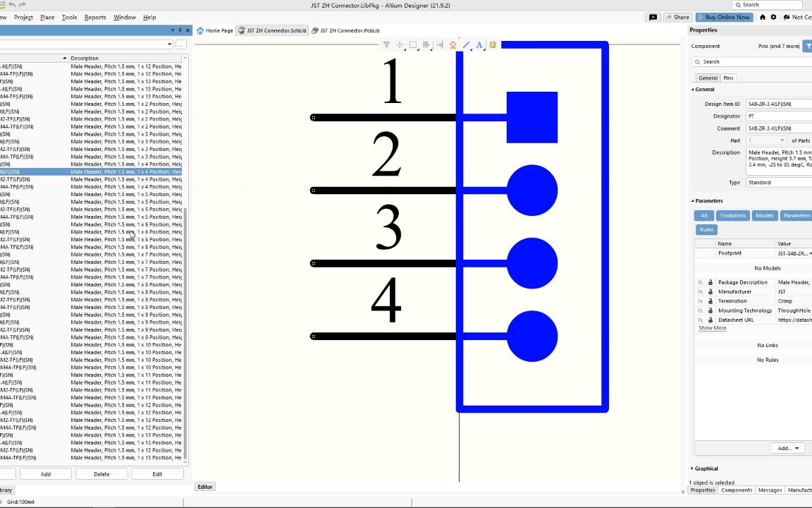Open the Place menu
Viewport: 812px width, 508px height.
(x=47, y=17)
